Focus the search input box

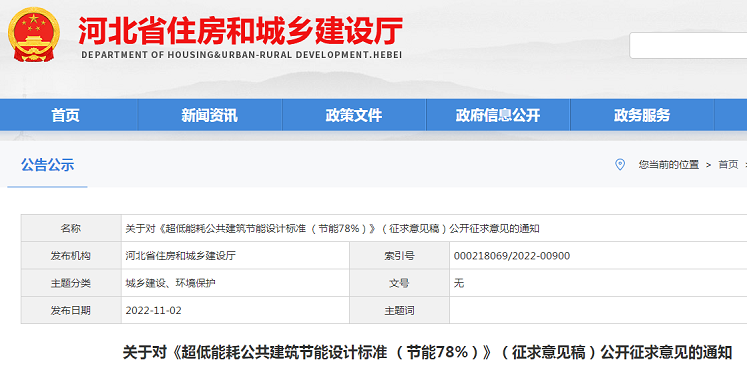pos(688,46)
